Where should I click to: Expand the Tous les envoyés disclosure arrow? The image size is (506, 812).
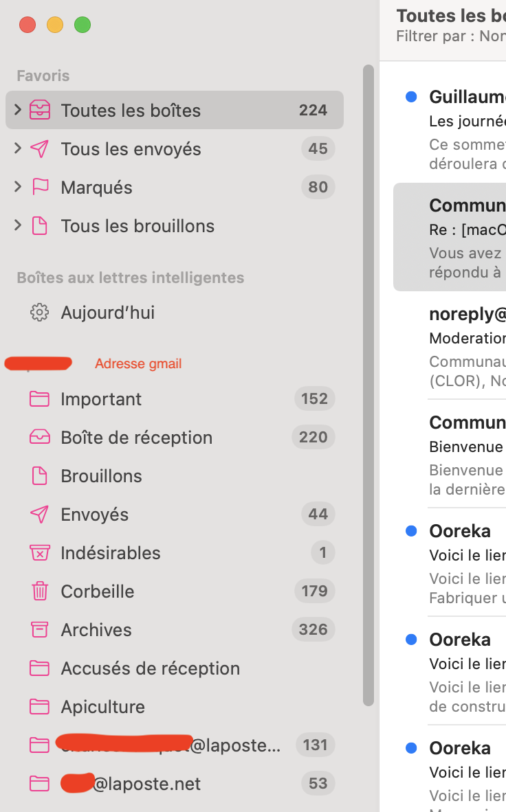(18, 148)
